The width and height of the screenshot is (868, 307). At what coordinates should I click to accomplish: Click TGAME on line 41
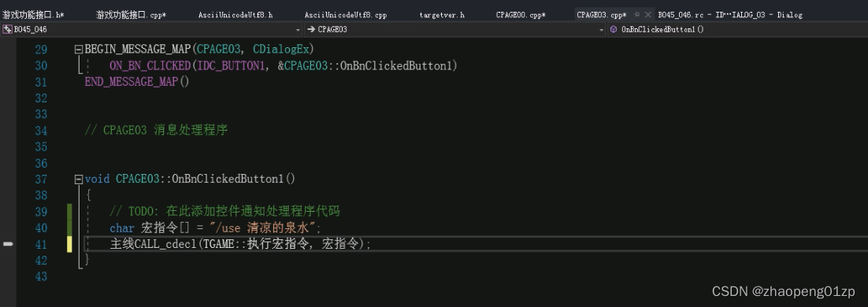(x=219, y=244)
